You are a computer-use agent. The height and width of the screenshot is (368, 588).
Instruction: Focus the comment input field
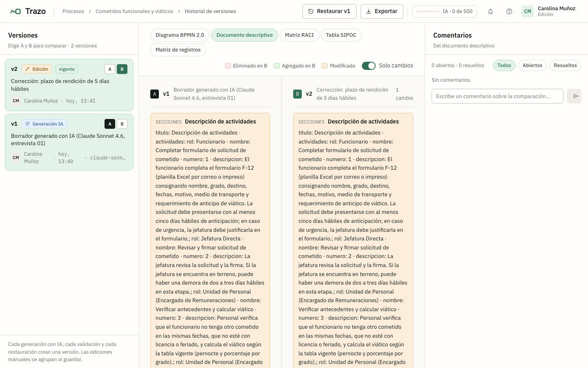pyautogui.click(x=497, y=96)
